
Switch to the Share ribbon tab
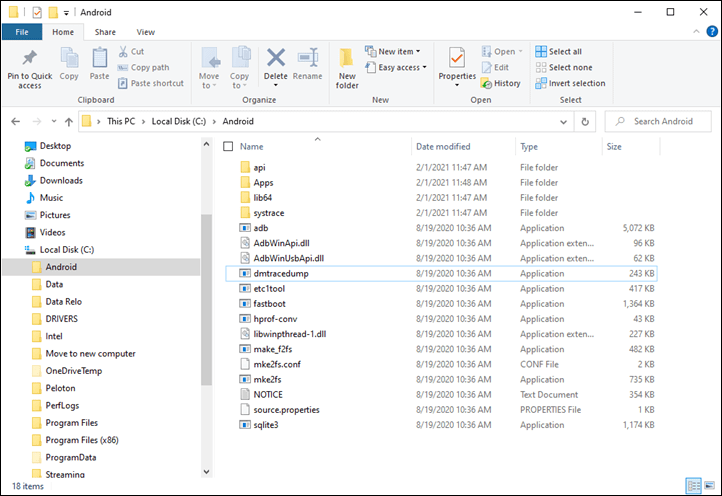point(105,32)
